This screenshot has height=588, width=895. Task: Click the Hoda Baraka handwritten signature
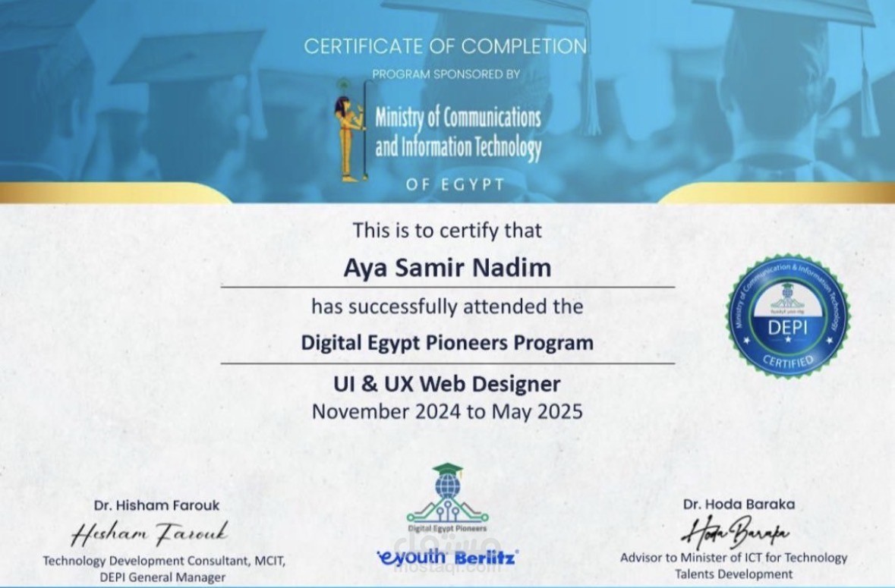(736, 532)
